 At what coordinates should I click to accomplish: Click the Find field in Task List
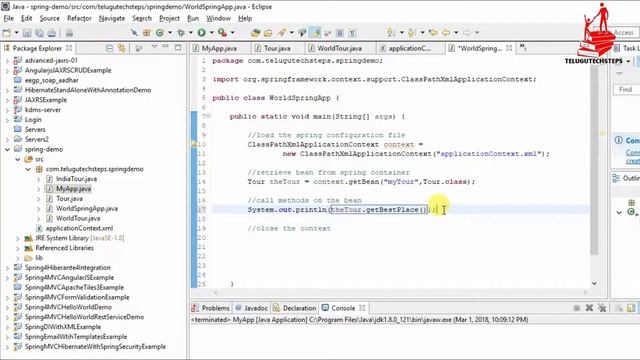pyautogui.click(x=627, y=89)
